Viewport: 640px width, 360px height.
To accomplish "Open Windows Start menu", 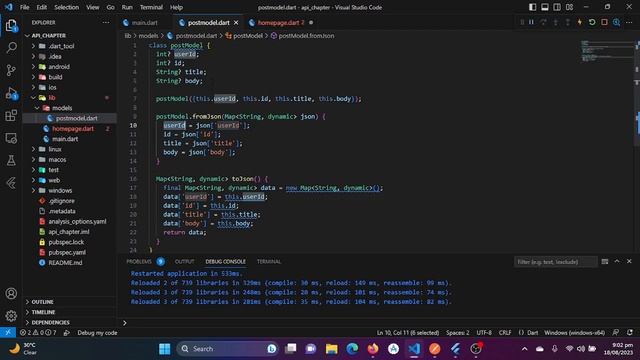I will [165, 349].
